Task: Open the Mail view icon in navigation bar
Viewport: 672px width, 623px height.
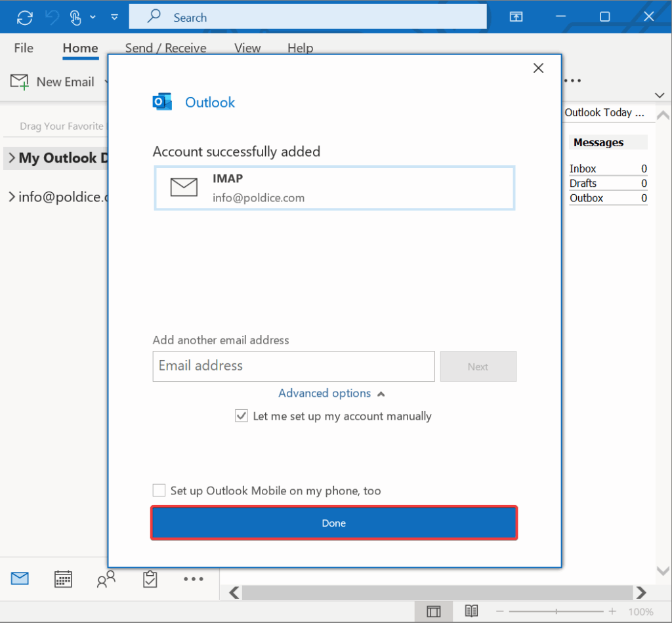Action: [x=20, y=578]
